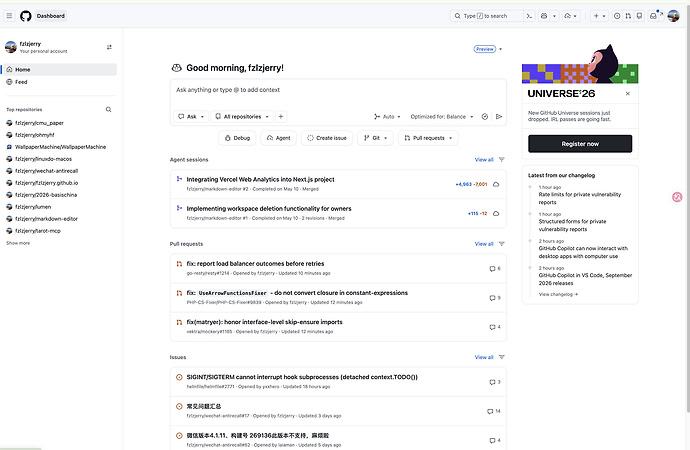Dismiss the Universe'26 banner with X
The width and height of the screenshot is (690, 450).
click(628, 94)
